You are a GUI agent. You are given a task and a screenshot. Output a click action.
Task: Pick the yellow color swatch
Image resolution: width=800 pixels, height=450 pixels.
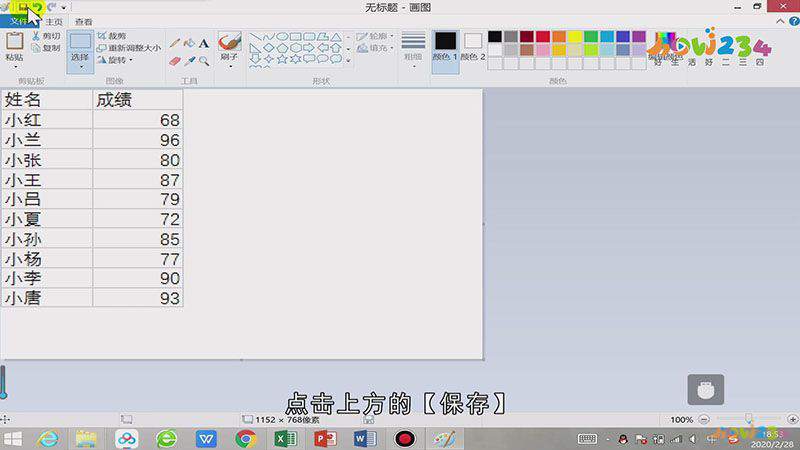coord(575,36)
